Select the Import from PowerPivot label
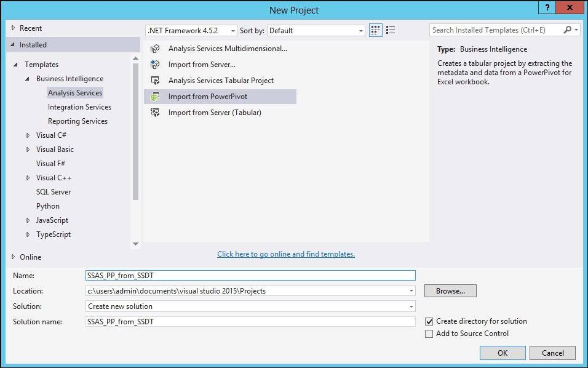 click(x=208, y=97)
